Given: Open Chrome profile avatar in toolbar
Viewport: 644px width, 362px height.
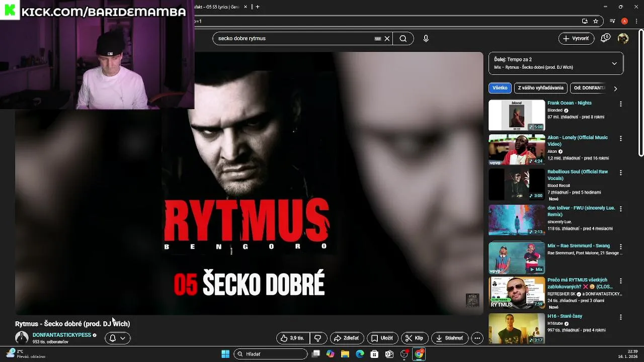Looking at the screenshot, I should click(x=624, y=21).
